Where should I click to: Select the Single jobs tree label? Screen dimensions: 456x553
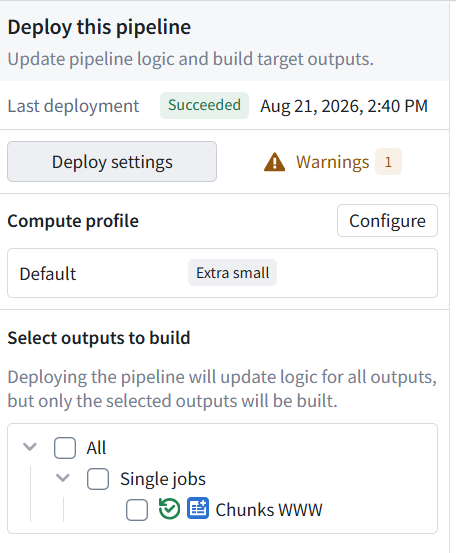click(x=163, y=479)
